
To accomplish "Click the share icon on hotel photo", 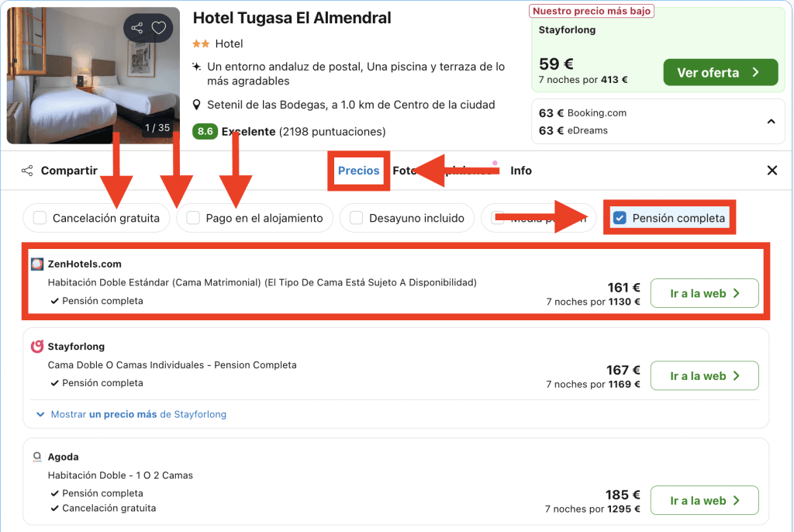I will coord(137,29).
